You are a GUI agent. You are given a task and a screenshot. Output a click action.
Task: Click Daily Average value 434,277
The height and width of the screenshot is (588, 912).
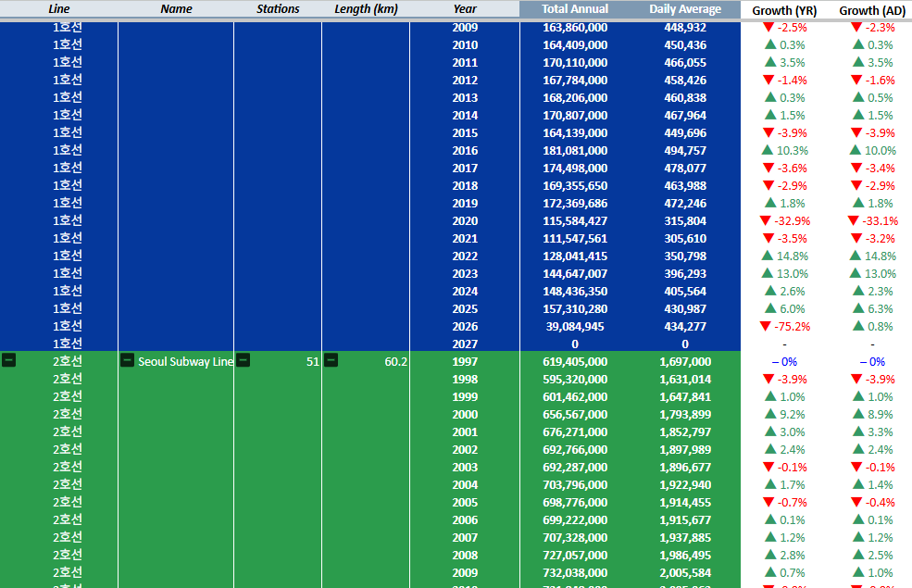pyautogui.click(x=685, y=326)
